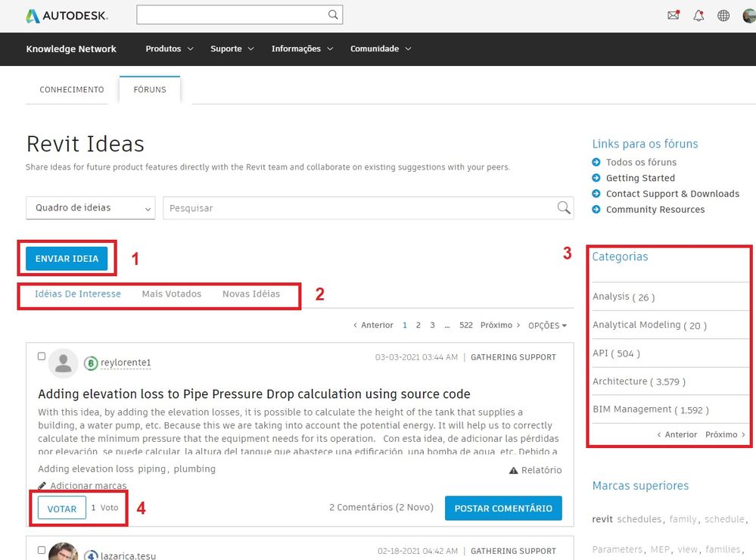Switch to the FÓRUNS tab
Viewport: 756px width, 560px height.
click(x=150, y=90)
